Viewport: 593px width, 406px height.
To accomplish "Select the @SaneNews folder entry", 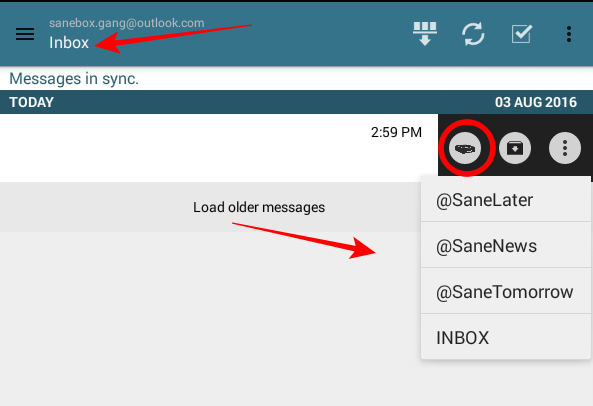I will [506, 245].
